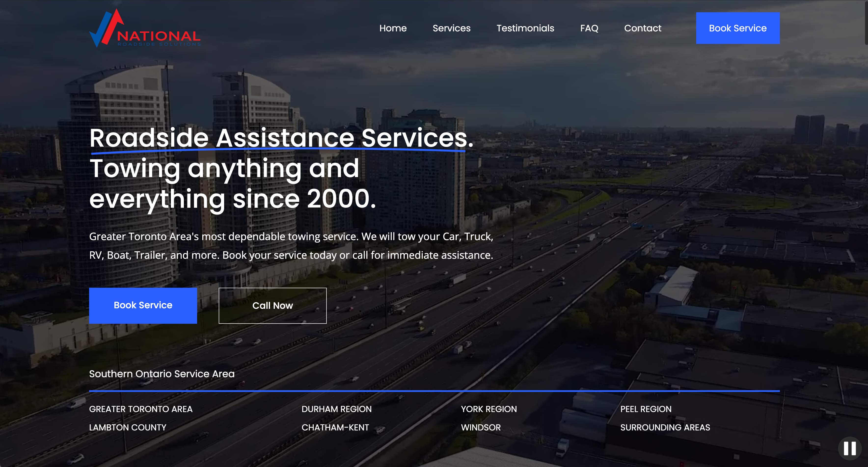Open the Contact page

pos(642,28)
